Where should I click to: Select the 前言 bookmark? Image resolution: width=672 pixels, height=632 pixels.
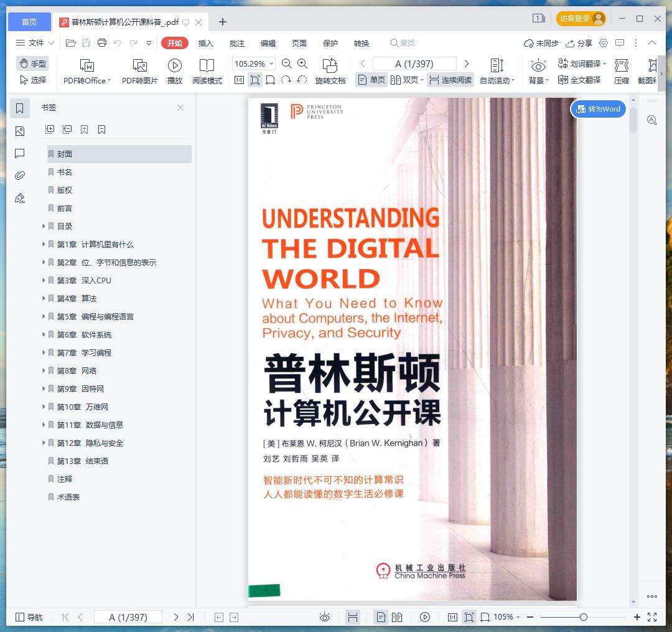(x=64, y=208)
